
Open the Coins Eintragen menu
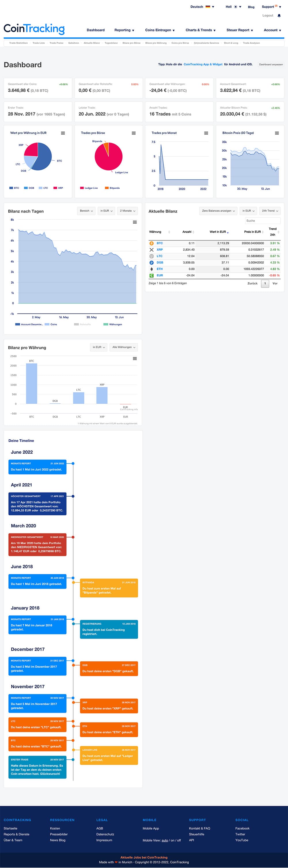tap(160, 30)
